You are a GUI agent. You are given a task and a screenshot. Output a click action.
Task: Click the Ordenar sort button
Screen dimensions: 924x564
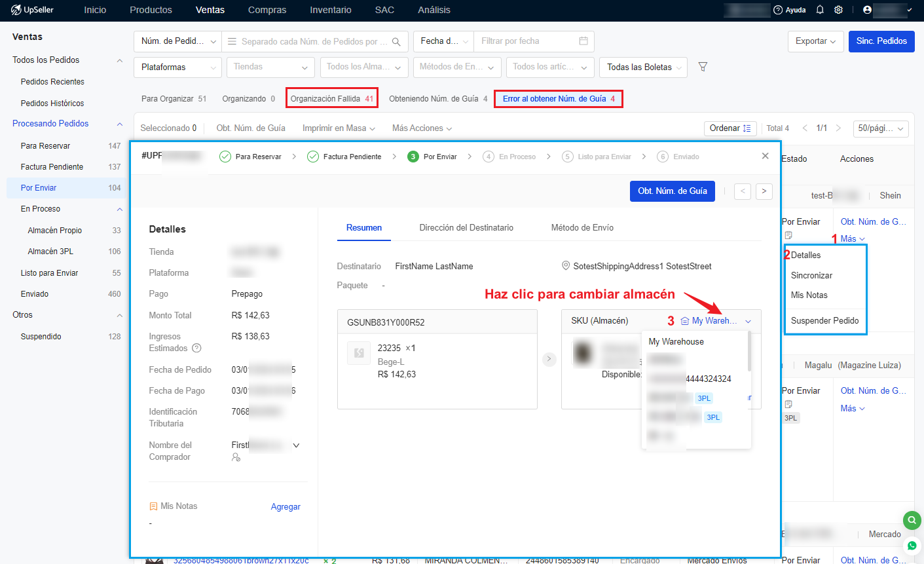coord(730,128)
